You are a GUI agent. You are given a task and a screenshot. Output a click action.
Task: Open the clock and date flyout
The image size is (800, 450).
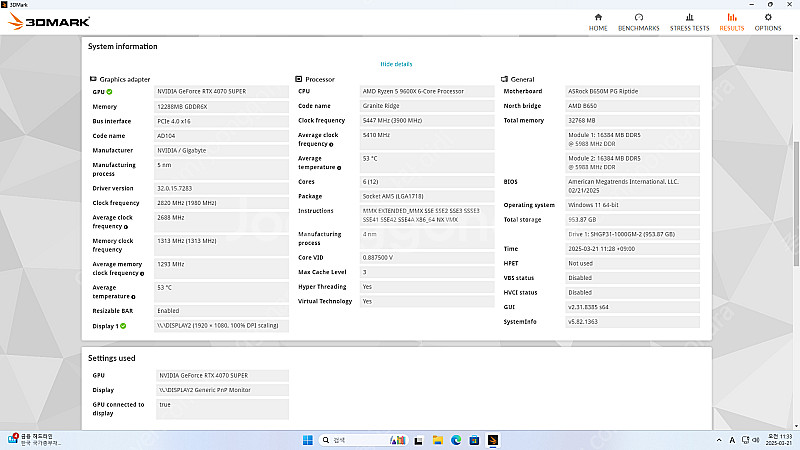pos(779,440)
